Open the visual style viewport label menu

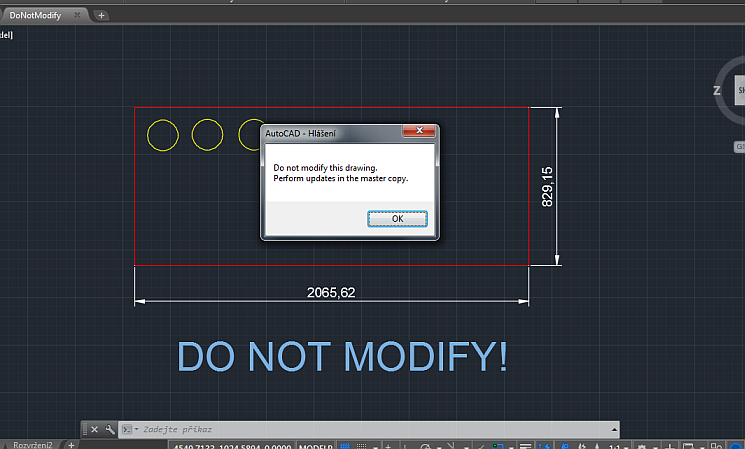[5, 35]
